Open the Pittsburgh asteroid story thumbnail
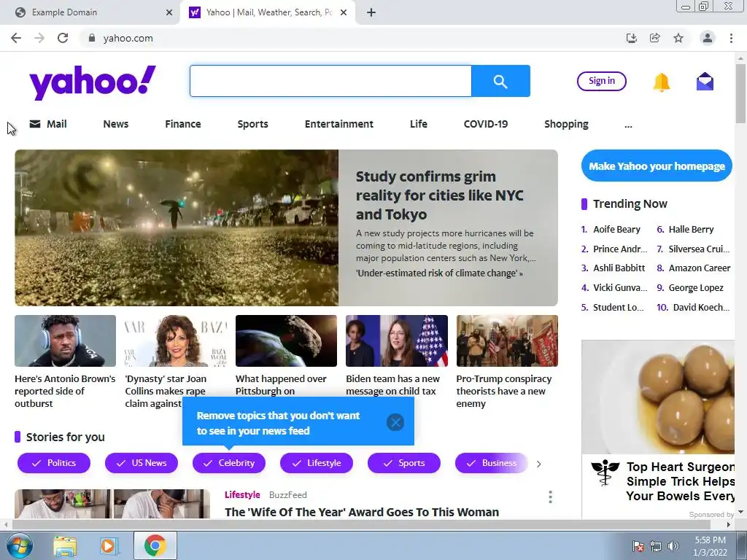 coord(286,341)
